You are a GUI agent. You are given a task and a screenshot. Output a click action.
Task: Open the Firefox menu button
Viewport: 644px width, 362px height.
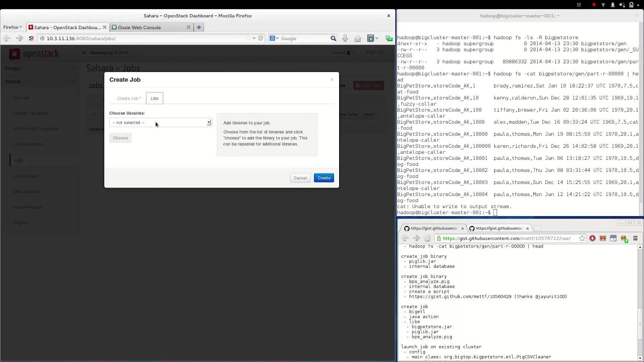13,27
